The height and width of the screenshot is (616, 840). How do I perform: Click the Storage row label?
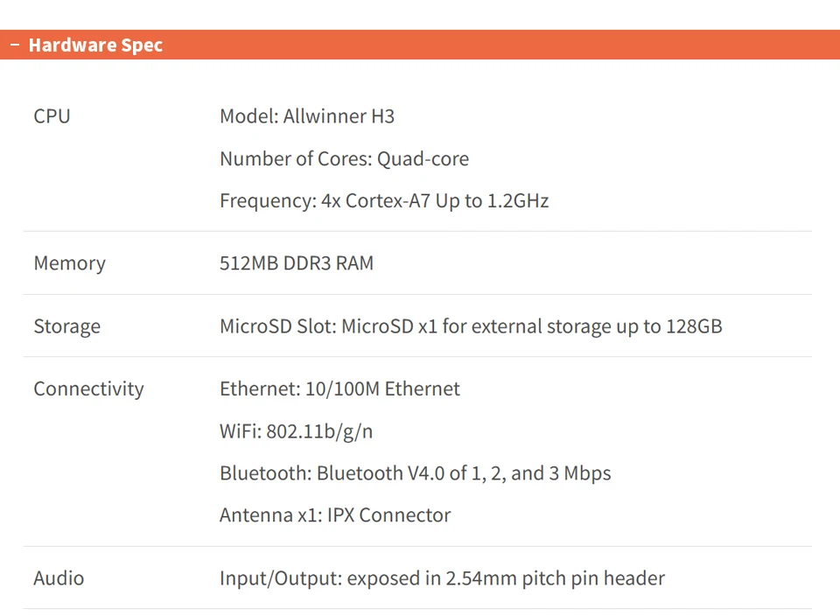[x=66, y=326]
